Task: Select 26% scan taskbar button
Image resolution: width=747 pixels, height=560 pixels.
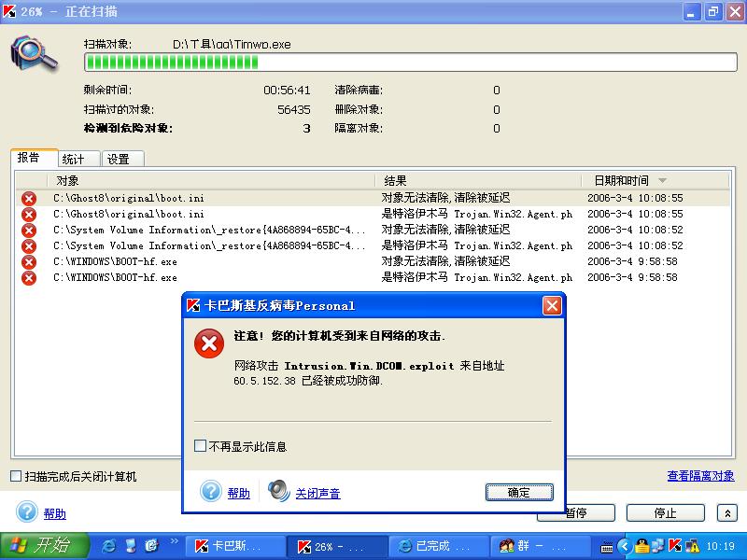Action: tap(337, 546)
